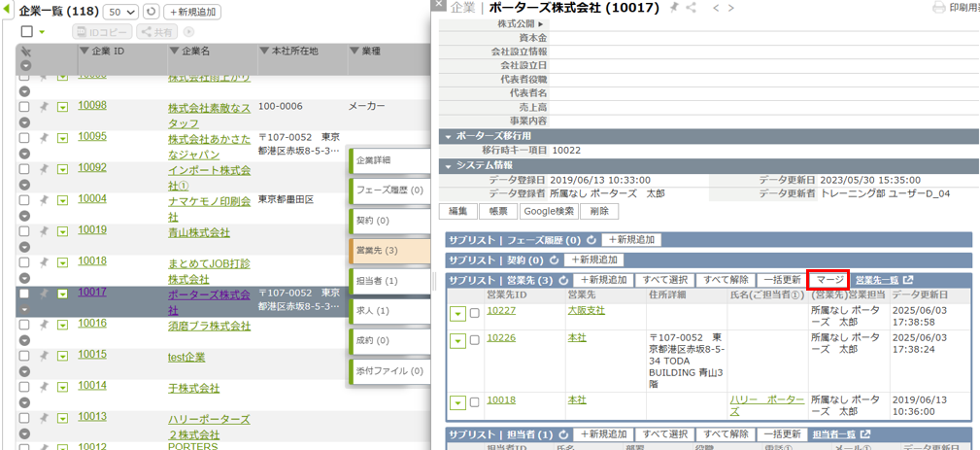
Task: Pin the 株式会社素敵なスタッフ row
Action: click(x=43, y=106)
